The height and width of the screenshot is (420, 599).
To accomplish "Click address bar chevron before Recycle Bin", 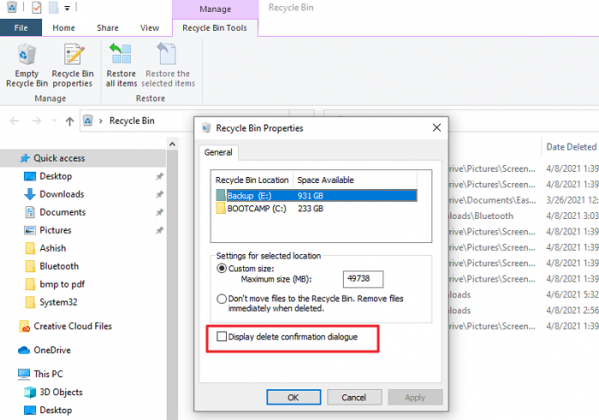I will [101, 121].
